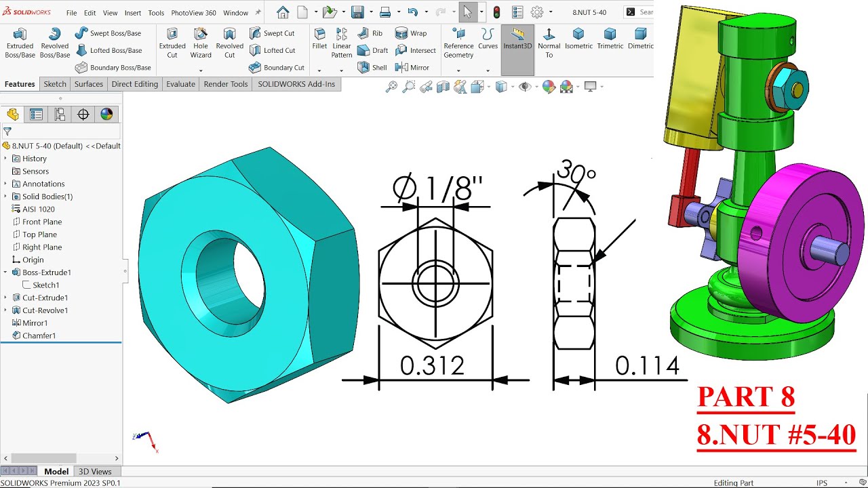Expand the Cut-Extrude1 feature
This screenshot has width=868, height=488.
(5, 298)
